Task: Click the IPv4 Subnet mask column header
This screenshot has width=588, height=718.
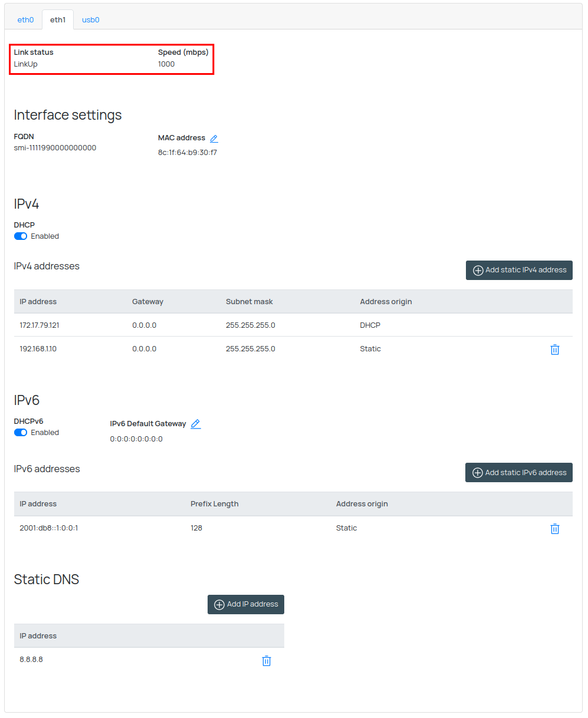Action: [x=249, y=302]
